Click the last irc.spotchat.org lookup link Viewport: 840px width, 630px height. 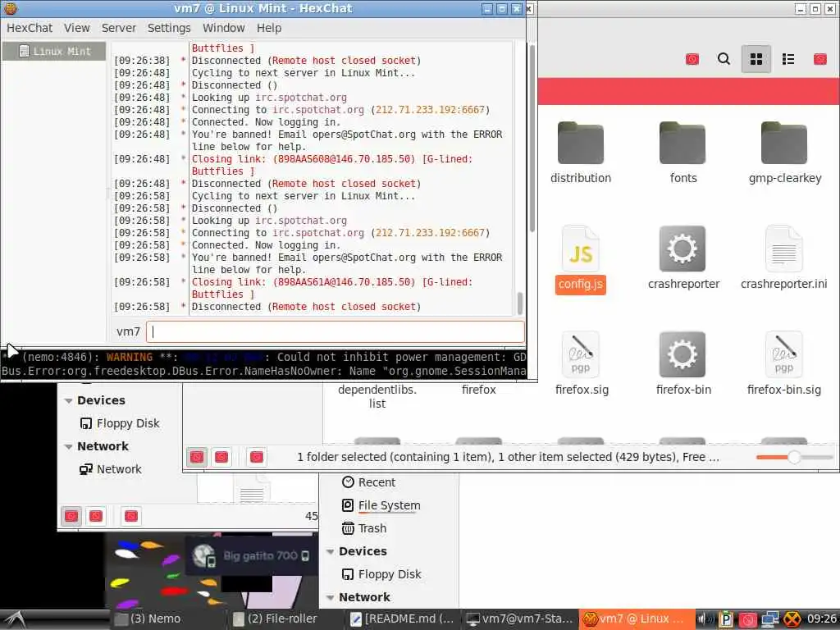pos(301,220)
